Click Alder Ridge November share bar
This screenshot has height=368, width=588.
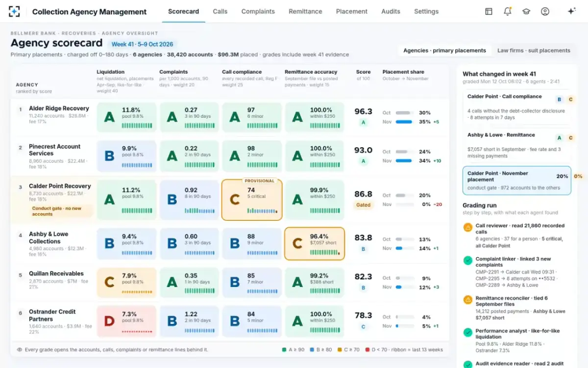pyautogui.click(x=404, y=122)
